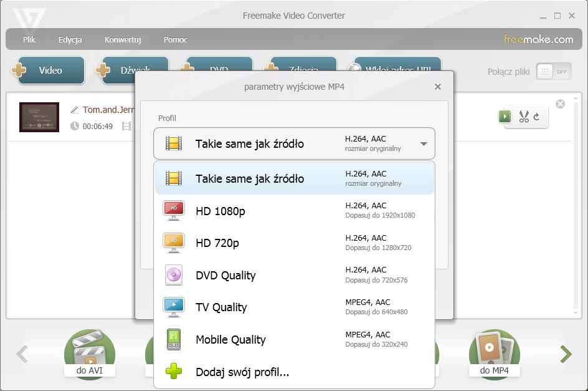Choose the HD 1080p profile

point(294,211)
